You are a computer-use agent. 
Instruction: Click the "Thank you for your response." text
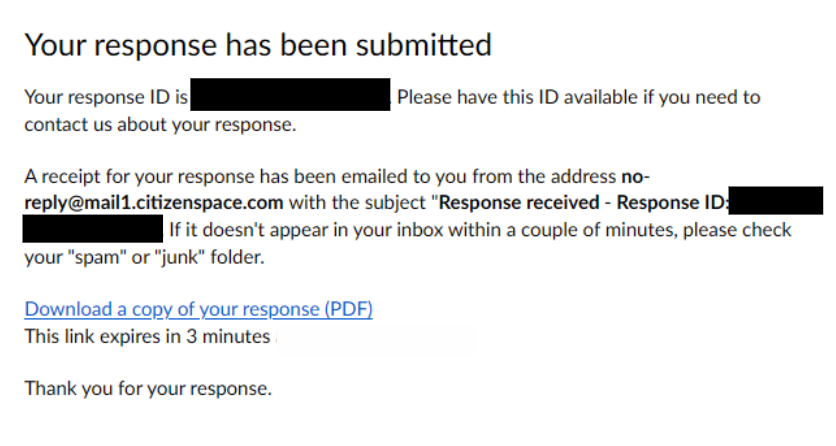148,388
